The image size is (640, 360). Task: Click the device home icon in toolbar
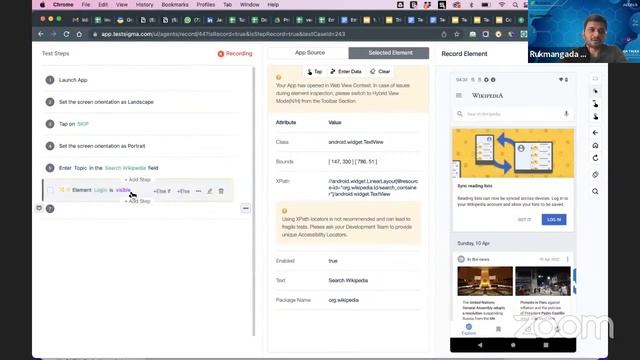(596, 145)
